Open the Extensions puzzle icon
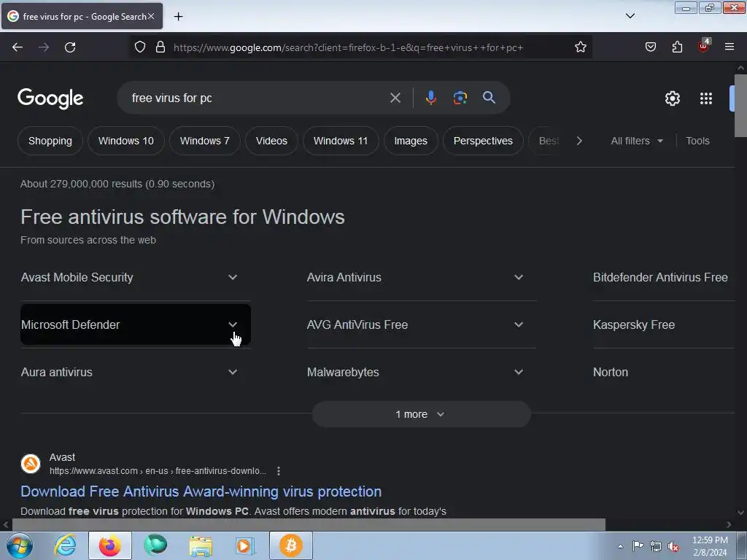 pos(677,47)
